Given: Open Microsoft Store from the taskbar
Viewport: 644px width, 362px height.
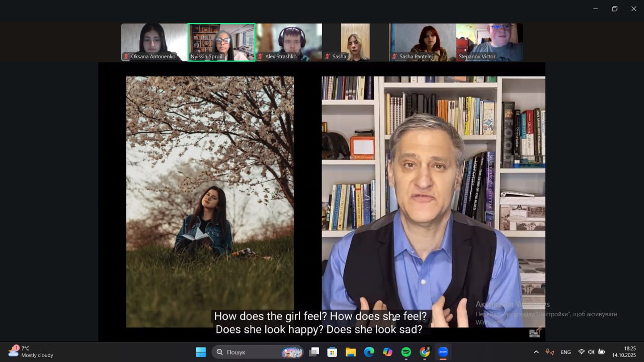Looking at the screenshot, I should pos(332,352).
